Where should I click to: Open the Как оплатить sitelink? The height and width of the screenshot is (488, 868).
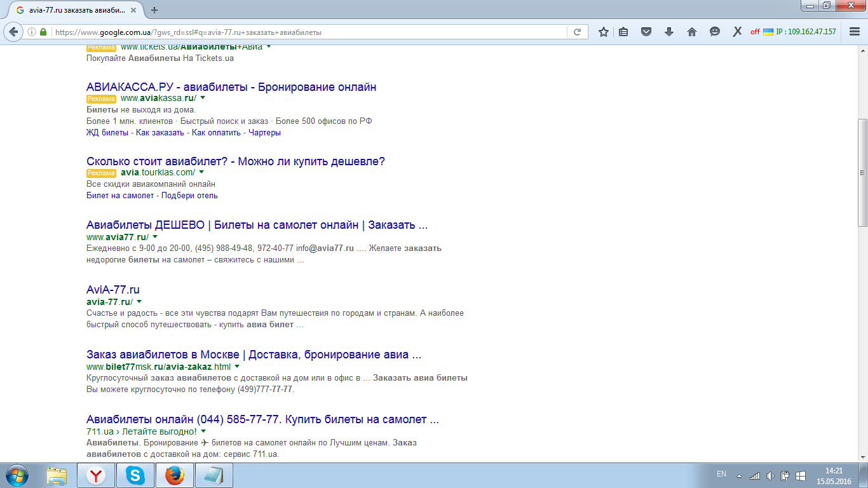tap(216, 133)
